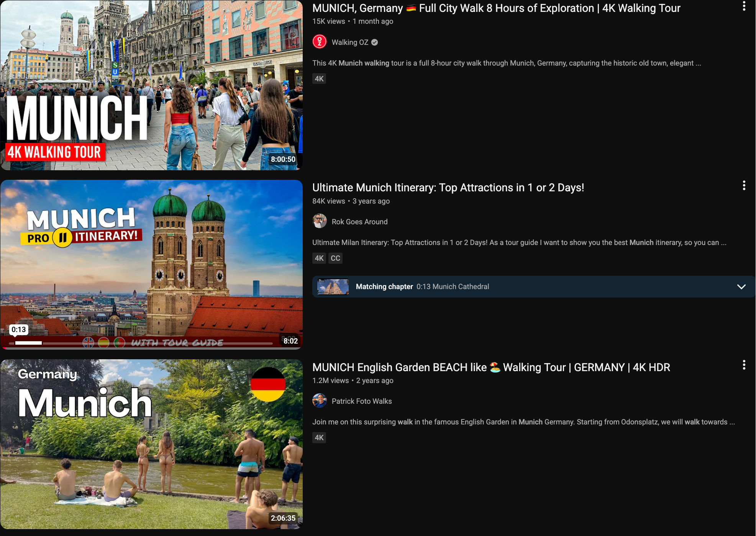Visit the Walking OZ channel name
The image size is (756, 536).
click(x=350, y=43)
